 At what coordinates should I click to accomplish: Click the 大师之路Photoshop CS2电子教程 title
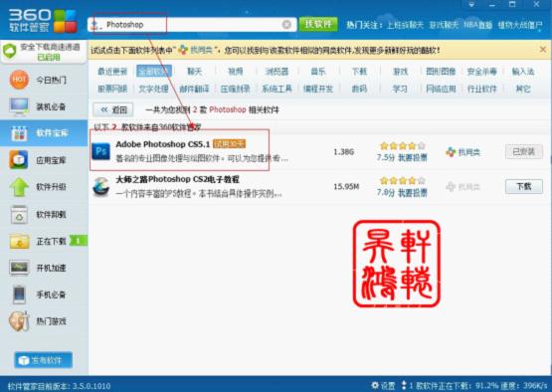[x=177, y=179]
